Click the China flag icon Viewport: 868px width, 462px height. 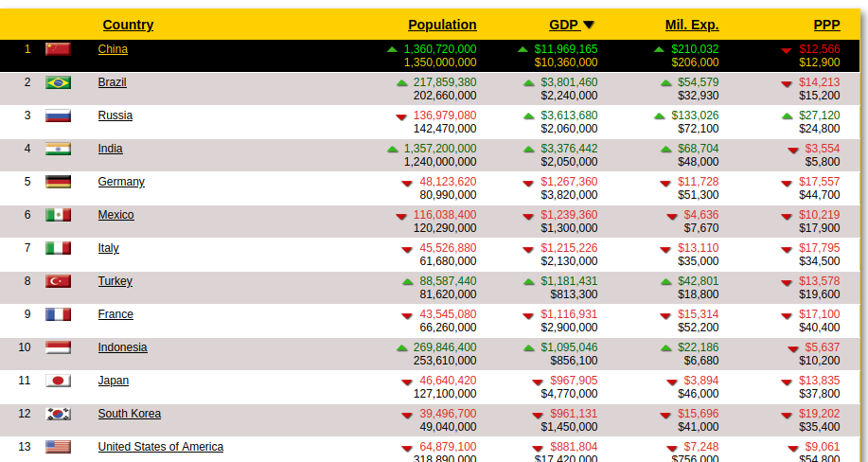point(58,49)
